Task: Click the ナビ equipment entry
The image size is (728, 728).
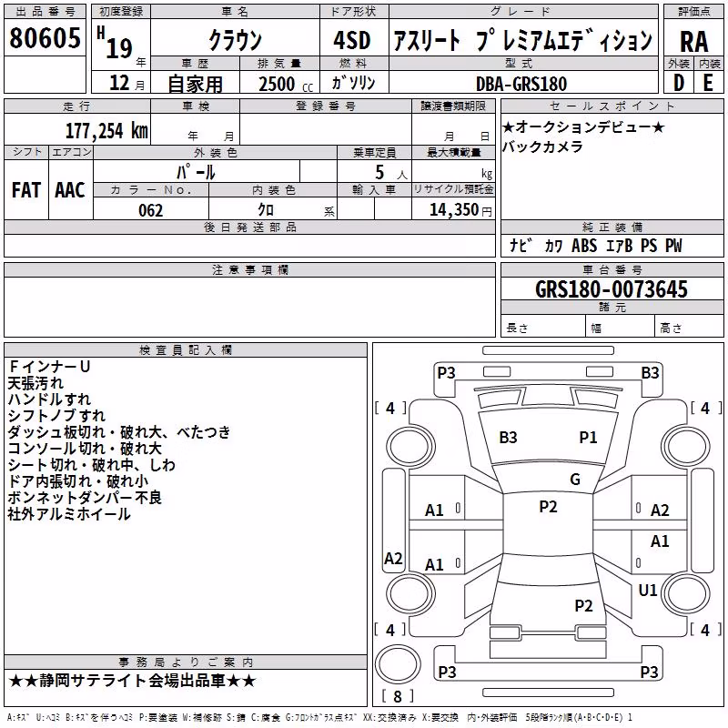Action: [x=520, y=245]
